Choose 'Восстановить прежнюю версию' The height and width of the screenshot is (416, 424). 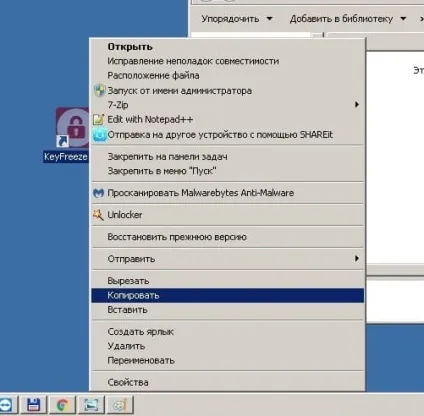(x=177, y=237)
